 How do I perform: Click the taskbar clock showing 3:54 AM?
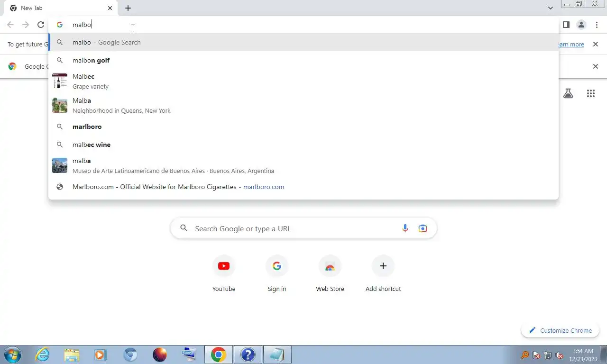click(x=583, y=355)
